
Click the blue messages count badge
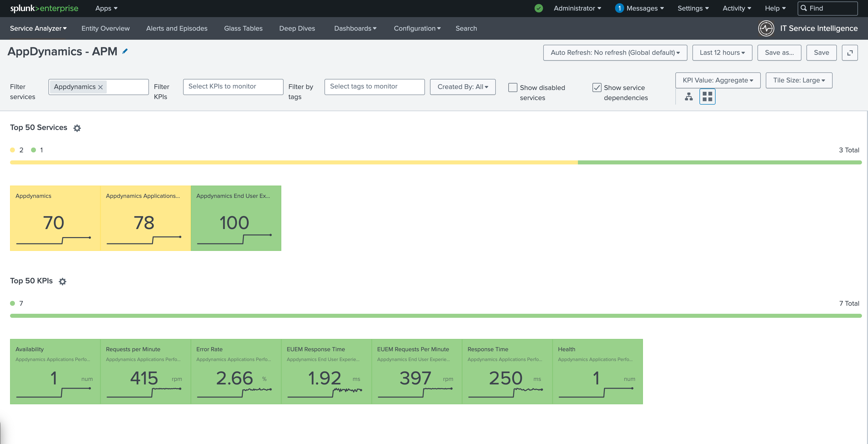619,8
